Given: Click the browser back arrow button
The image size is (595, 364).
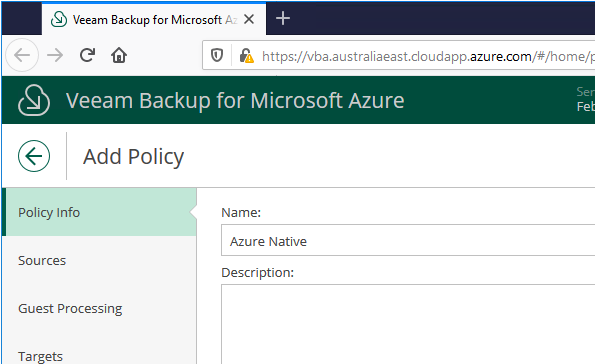Looking at the screenshot, I should tap(22, 55).
